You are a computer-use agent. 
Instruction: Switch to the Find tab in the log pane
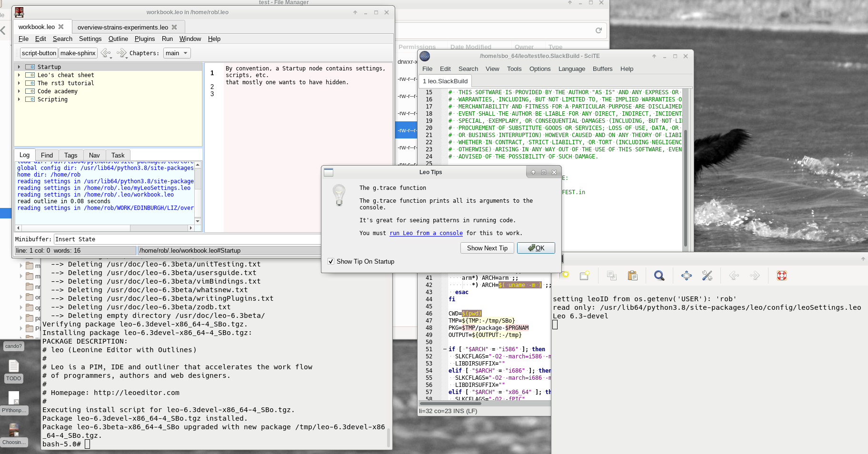point(47,155)
